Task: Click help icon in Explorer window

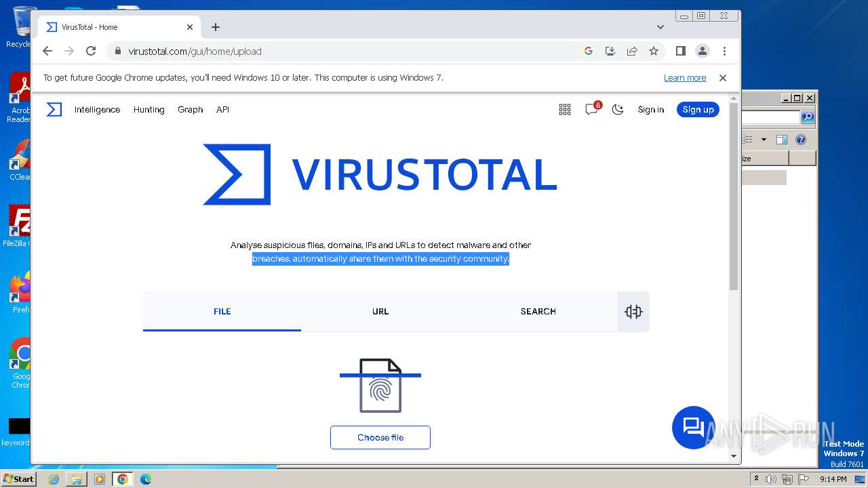Action: pyautogui.click(x=801, y=140)
